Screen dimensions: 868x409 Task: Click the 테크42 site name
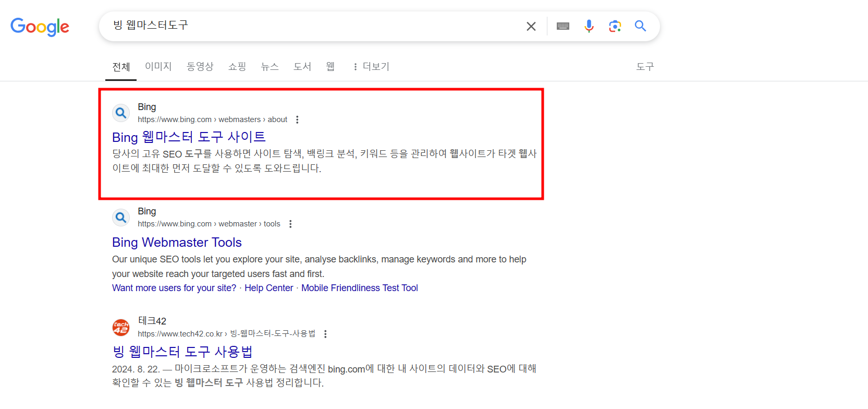pos(152,321)
